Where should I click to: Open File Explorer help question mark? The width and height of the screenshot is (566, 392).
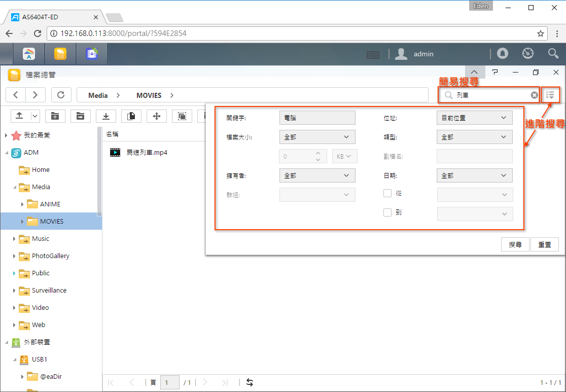coord(495,72)
